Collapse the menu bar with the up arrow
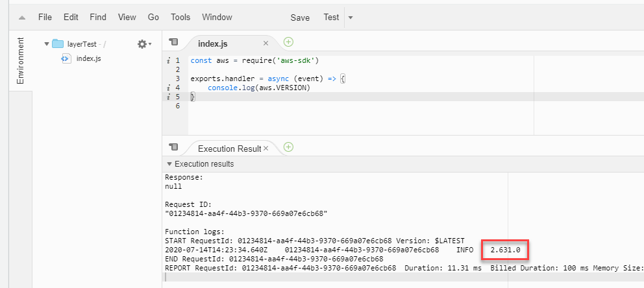This screenshot has width=644, height=288. pyautogui.click(x=22, y=18)
